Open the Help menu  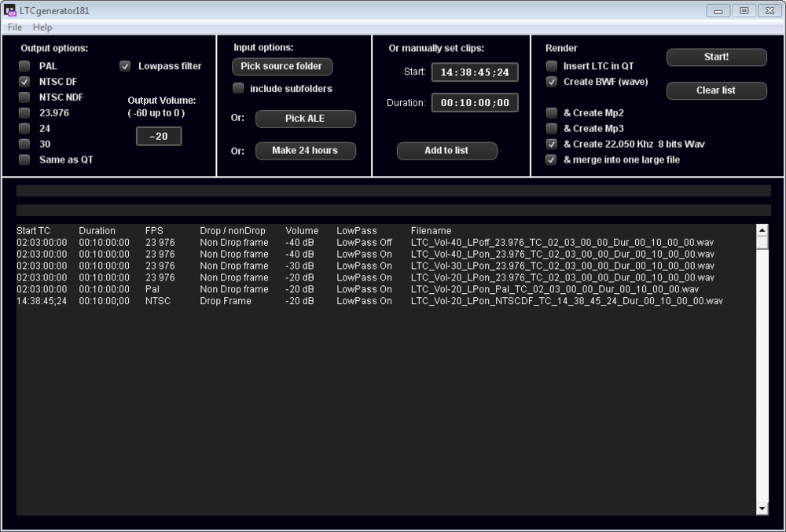pos(42,28)
